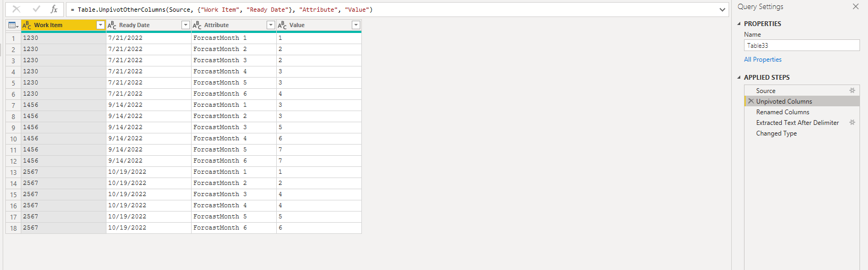
Task: Change data type icon of Ready Date column
Action: point(112,25)
